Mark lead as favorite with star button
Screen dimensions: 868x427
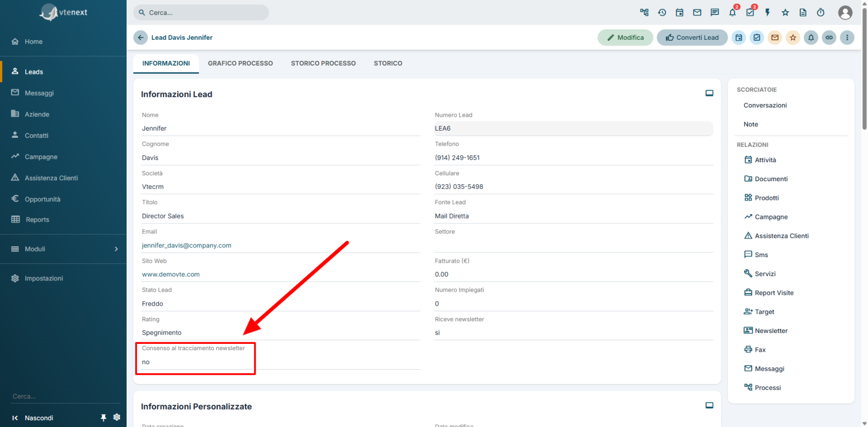(793, 38)
